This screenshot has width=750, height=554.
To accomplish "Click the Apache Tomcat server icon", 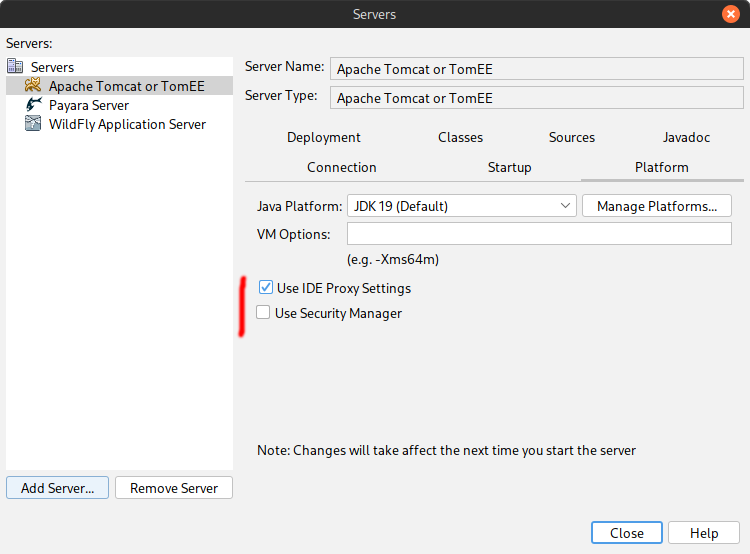I will [33, 85].
